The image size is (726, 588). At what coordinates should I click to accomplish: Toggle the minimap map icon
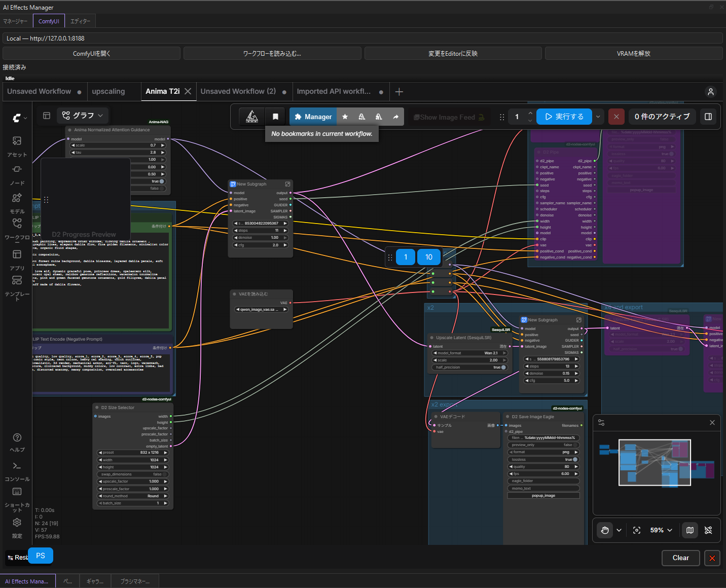690,530
